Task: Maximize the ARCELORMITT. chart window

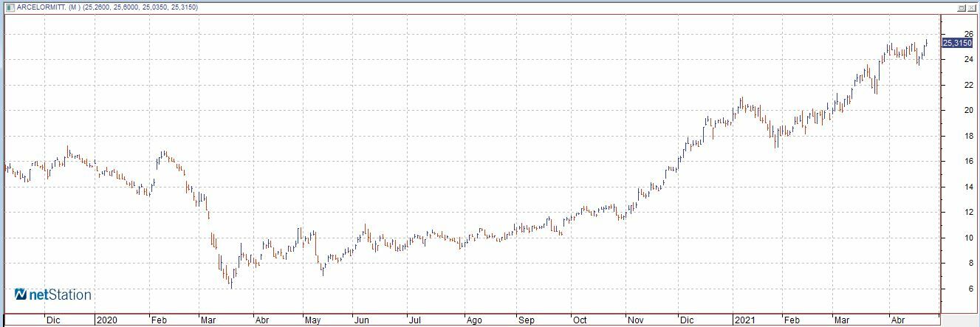Action: point(962,7)
